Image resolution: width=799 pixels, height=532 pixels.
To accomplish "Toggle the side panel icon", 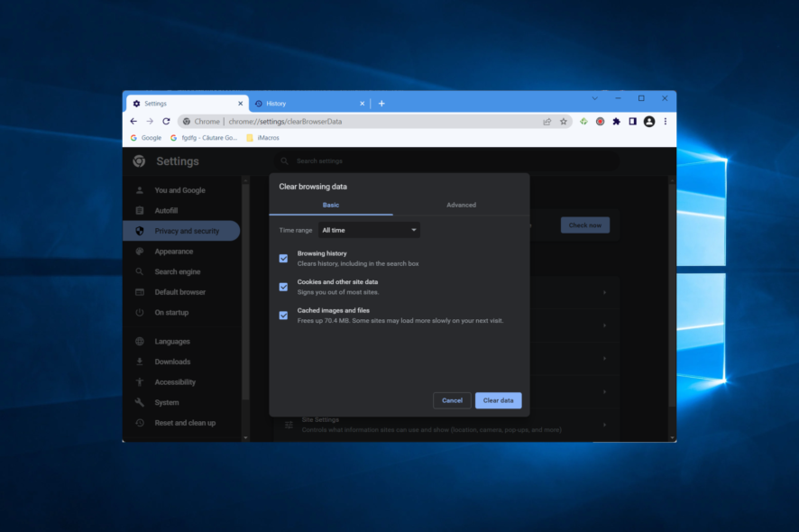I will click(x=633, y=122).
